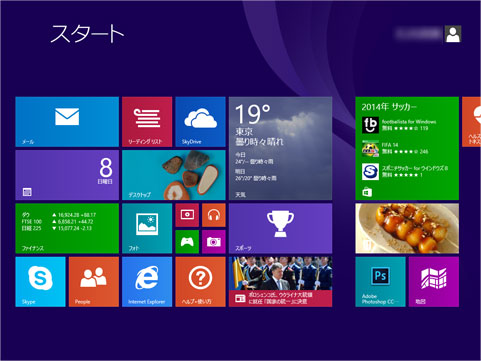Launch the SkyDrive tile
481x361 pixels.
click(200, 122)
